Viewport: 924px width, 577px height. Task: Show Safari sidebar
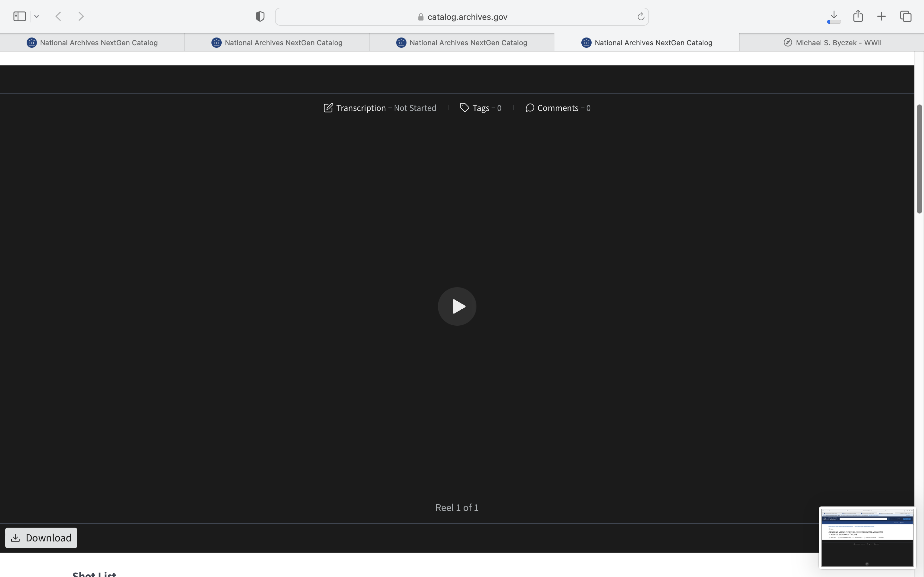[x=20, y=16]
